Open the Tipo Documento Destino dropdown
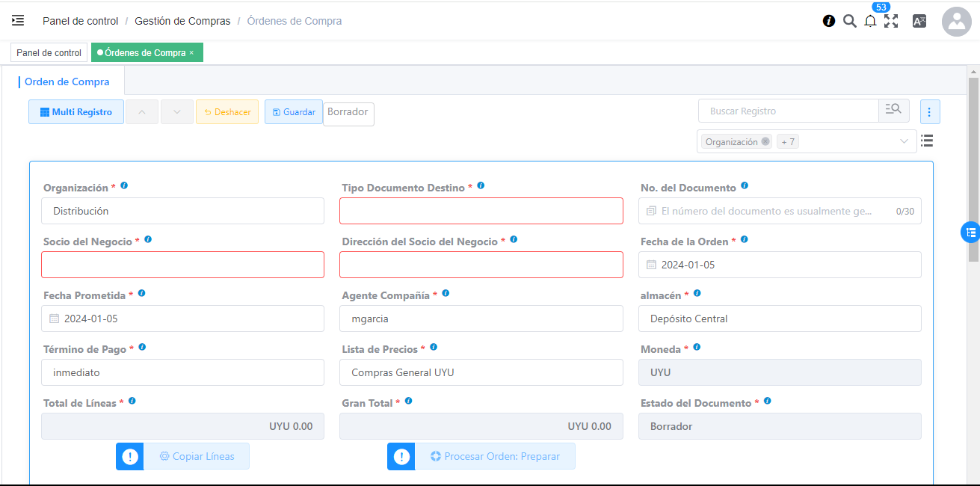This screenshot has height=486, width=980. tap(481, 211)
